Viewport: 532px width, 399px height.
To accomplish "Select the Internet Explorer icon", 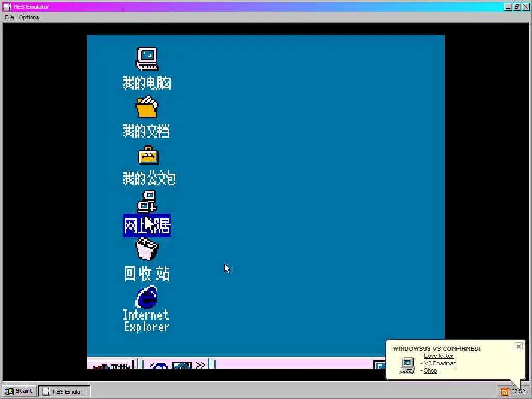I will point(147,297).
